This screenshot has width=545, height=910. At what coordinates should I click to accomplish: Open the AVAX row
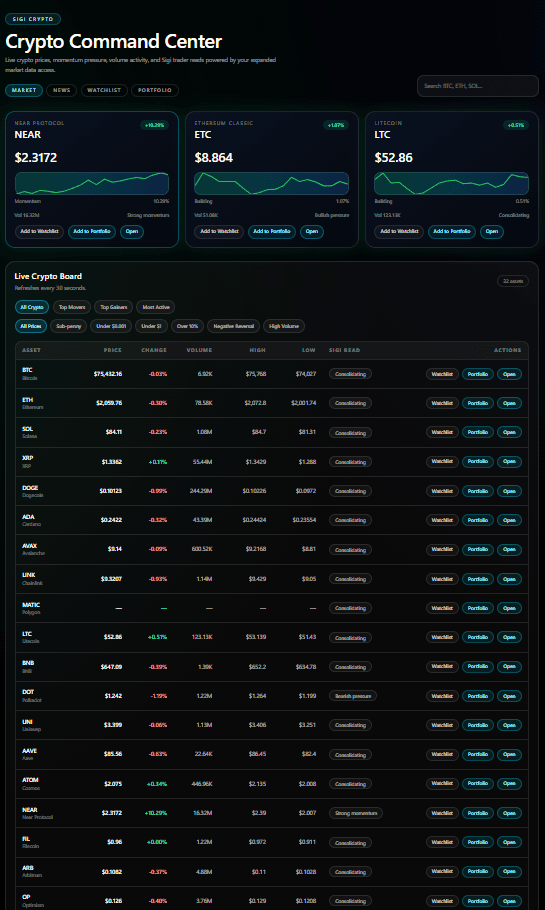(509, 549)
